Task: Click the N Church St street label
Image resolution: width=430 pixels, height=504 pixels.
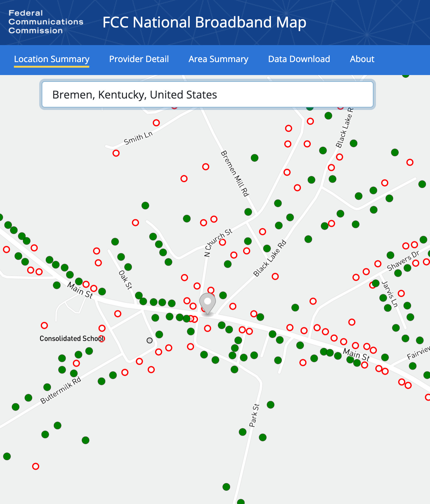Action: click(x=218, y=243)
